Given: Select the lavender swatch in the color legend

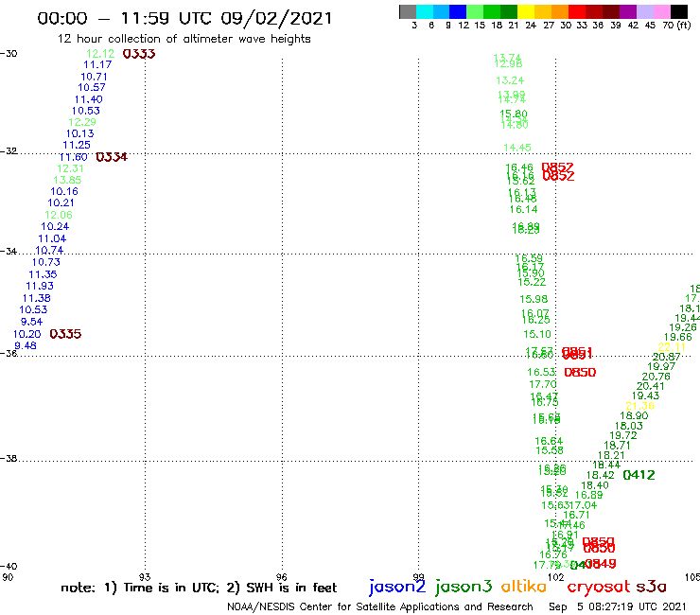Looking at the screenshot, I should (644, 11).
